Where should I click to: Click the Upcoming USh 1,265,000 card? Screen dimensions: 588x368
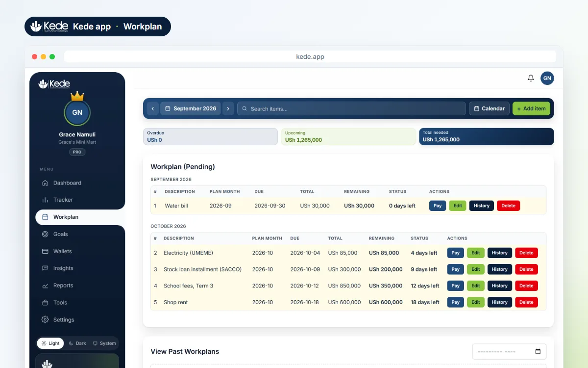click(348, 136)
